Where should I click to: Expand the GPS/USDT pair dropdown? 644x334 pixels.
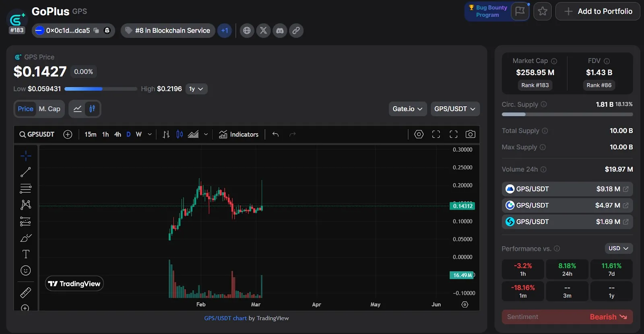click(x=455, y=109)
